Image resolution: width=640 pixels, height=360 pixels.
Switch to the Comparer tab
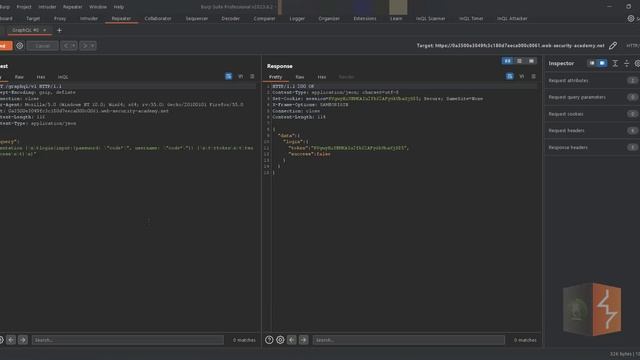pos(264,18)
